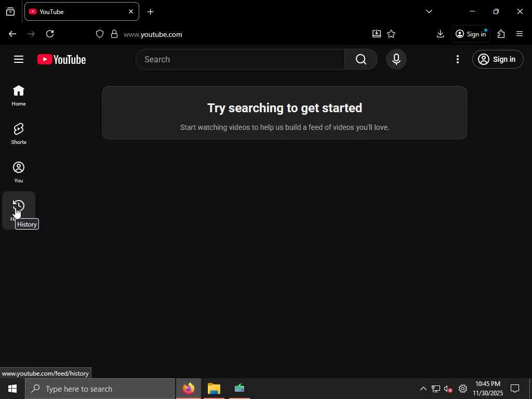Click the magnifier search button
The height and width of the screenshot is (399, 532).
[361, 59]
